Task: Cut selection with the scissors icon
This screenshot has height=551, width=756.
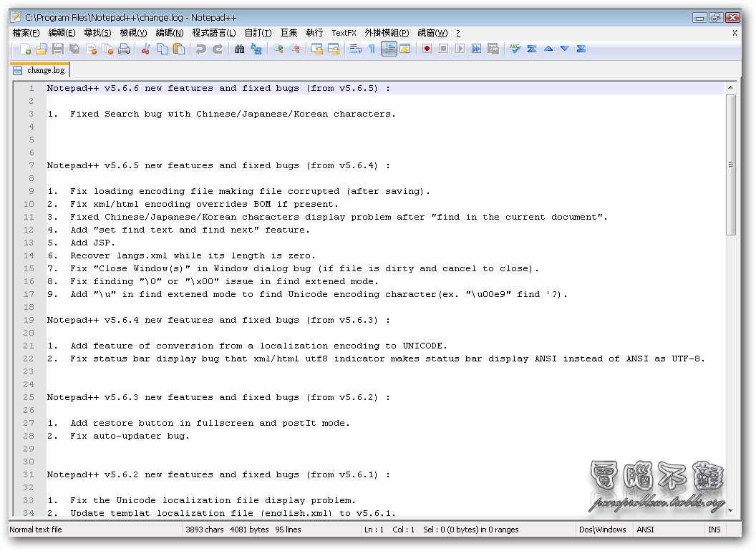Action: coord(146,49)
